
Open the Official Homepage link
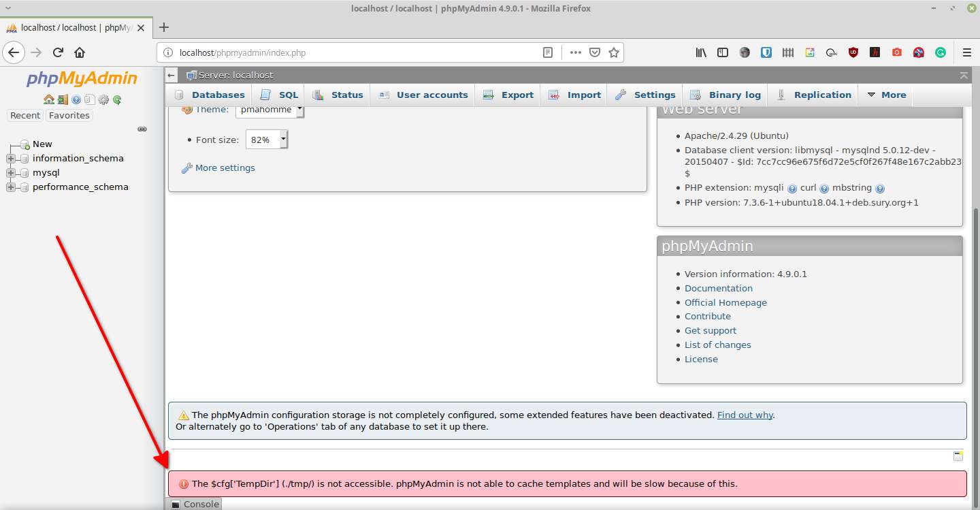coord(725,303)
